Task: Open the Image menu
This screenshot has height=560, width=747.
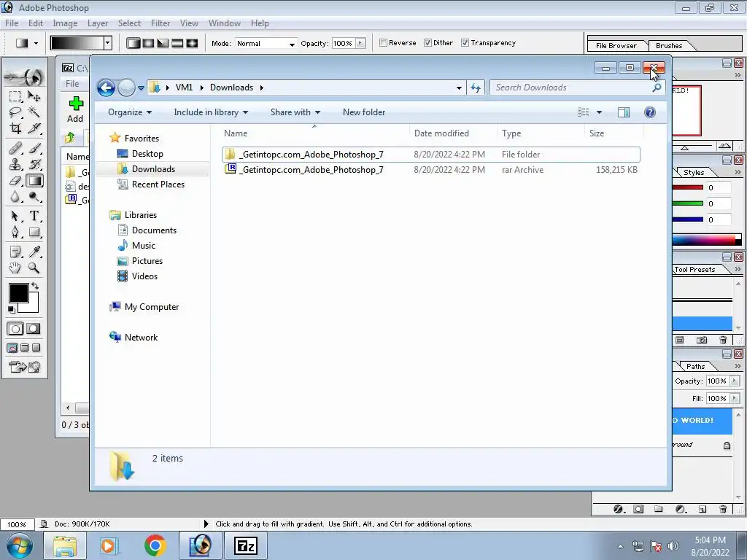Action: 65,23
